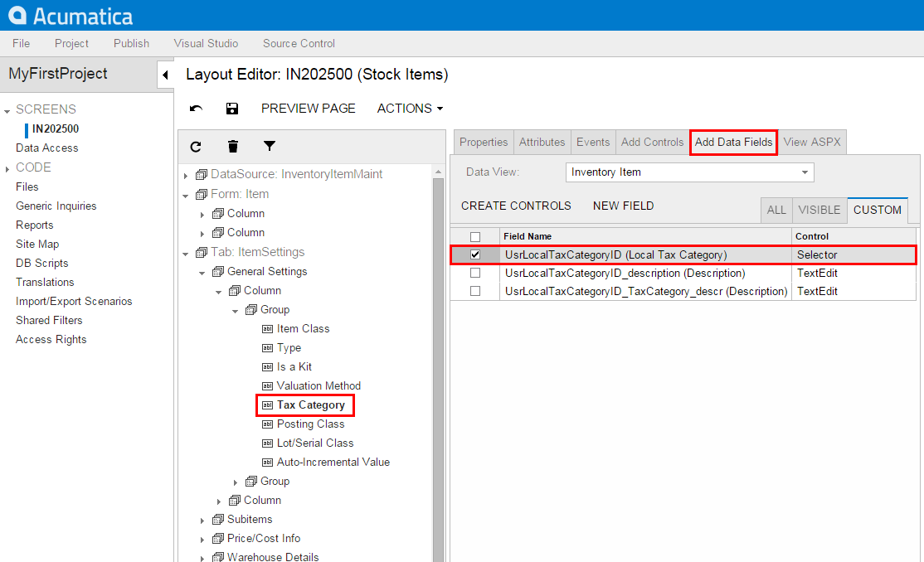Open the ACTIONS dropdown menu
Image resolution: width=924 pixels, height=562 pixels.
(x=410, y=109)
